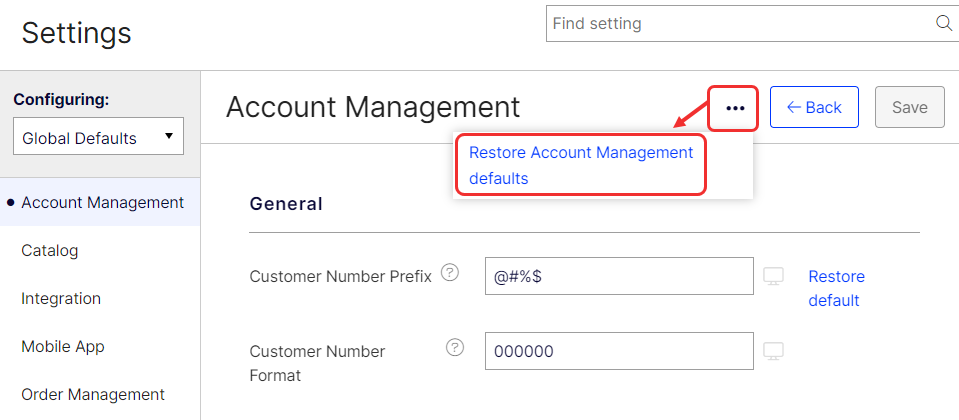Viewport: 959px width, 420px height.
Task: Click help icon for Customer Number Prefix
Action: click(450, 272)
